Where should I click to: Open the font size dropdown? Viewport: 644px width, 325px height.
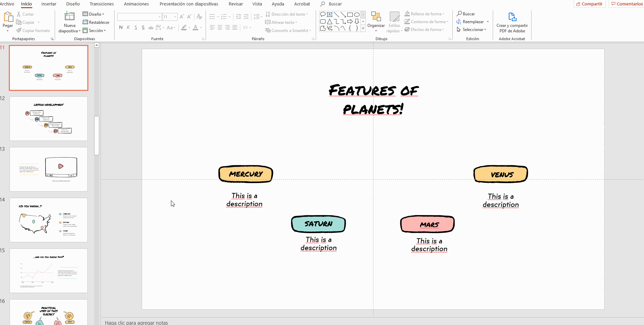pos(175,17)
